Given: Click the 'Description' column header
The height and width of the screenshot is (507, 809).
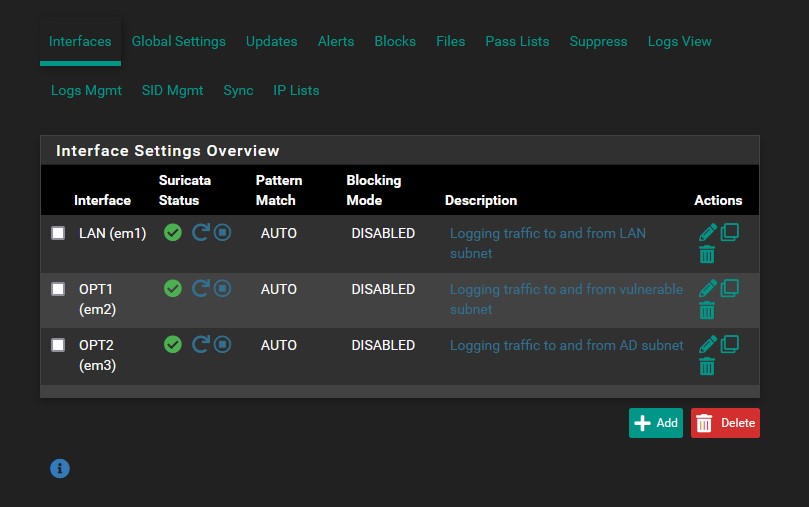Looking at the screenshot, I should click(481, 200).
